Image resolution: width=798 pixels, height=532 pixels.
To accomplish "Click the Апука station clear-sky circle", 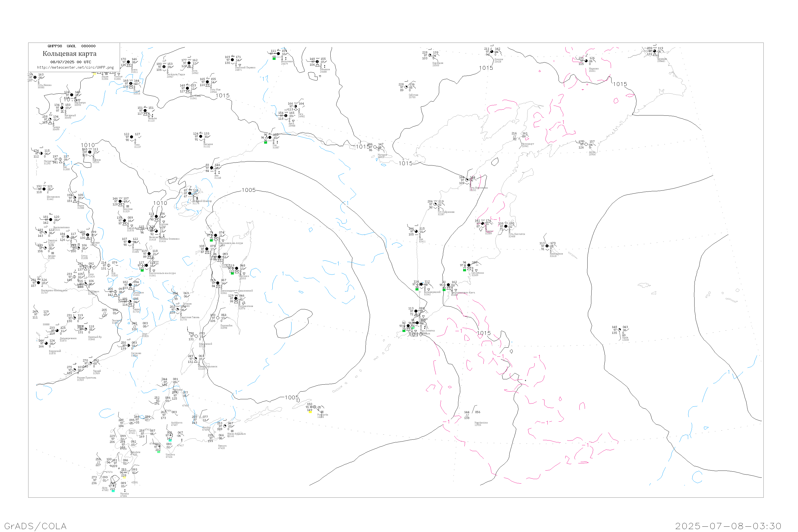I will click(586, 144).
